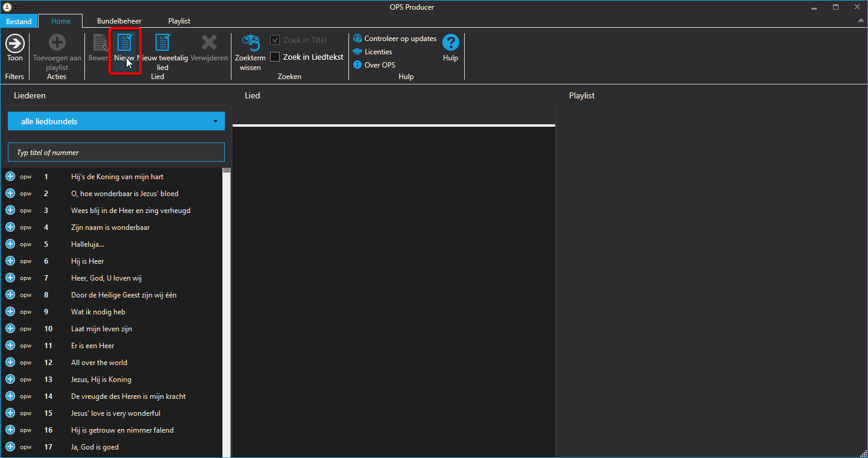Open quick access arrow in title bar
The image size is (868, 458).
(16, 8)
